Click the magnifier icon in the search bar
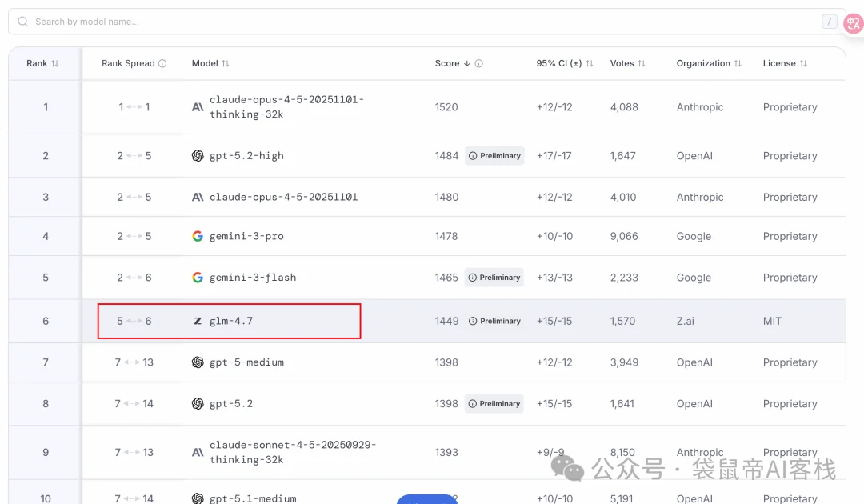The height and width of the screenshot is (504, 864). [23, 22]
